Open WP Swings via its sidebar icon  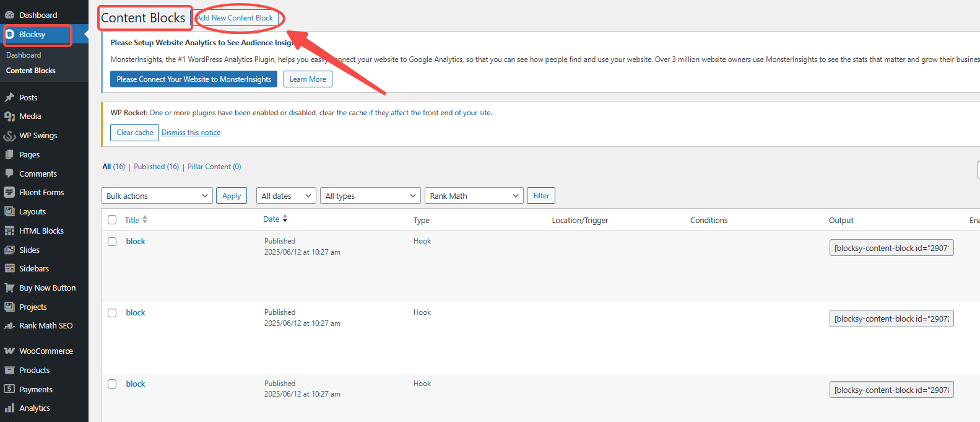tap(9, 136)
